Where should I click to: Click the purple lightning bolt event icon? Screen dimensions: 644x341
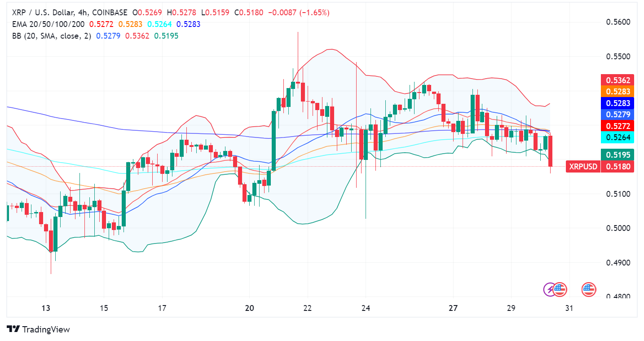point(550,289)
